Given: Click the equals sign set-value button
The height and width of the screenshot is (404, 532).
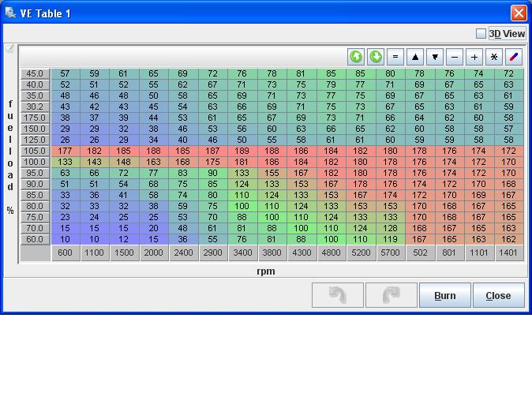Looking at the screenshot, I should coord(395,57).
